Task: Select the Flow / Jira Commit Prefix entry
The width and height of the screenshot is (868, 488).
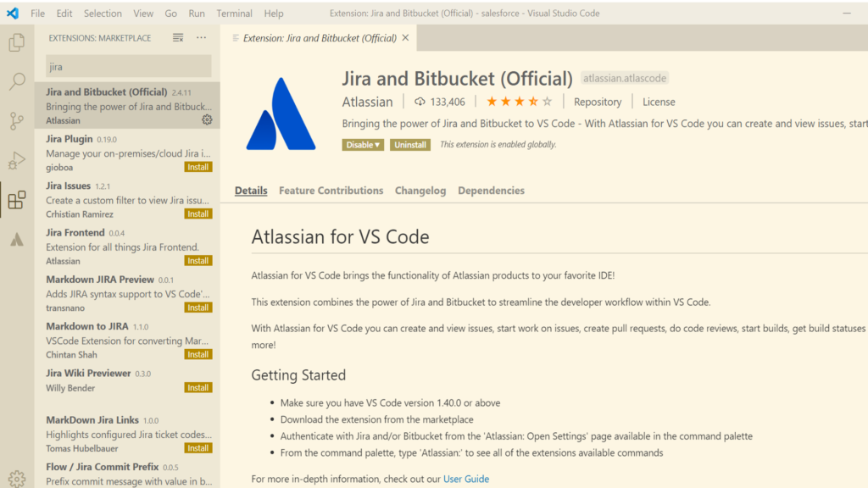Action: click(127, 474)
